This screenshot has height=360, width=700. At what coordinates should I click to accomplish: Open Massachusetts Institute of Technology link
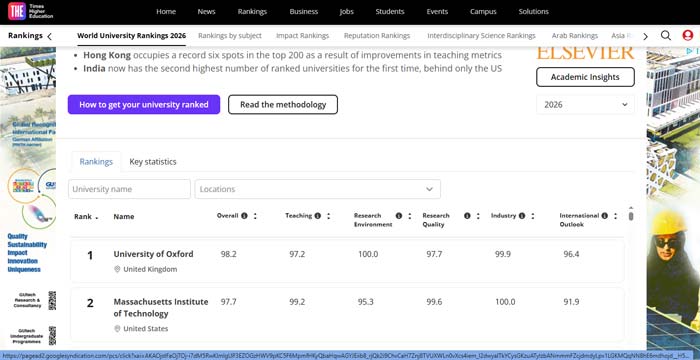pos(161,308)
